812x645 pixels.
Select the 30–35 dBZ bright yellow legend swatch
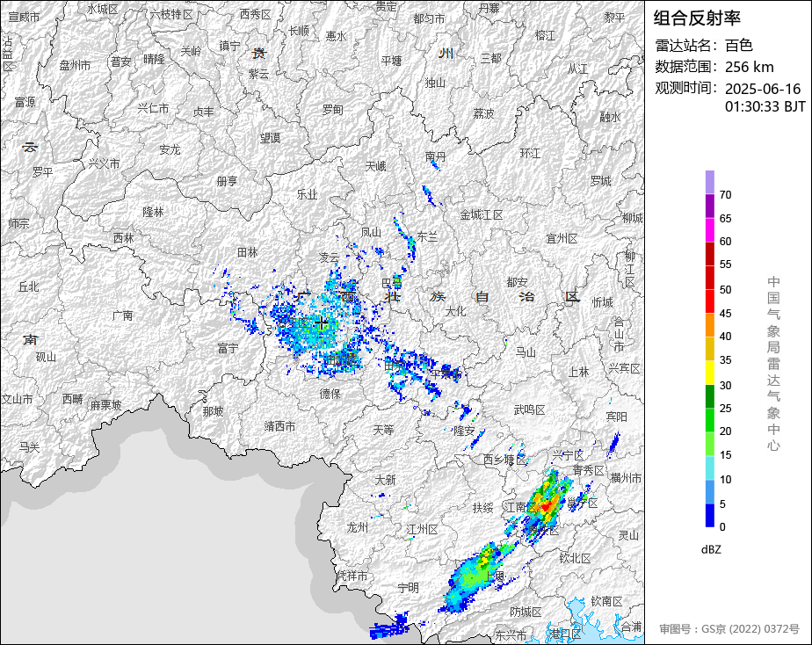709,373
